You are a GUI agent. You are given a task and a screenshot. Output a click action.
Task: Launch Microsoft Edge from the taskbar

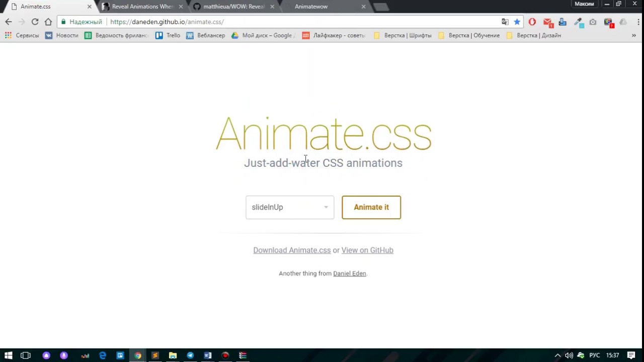click(x=103, y=355)
